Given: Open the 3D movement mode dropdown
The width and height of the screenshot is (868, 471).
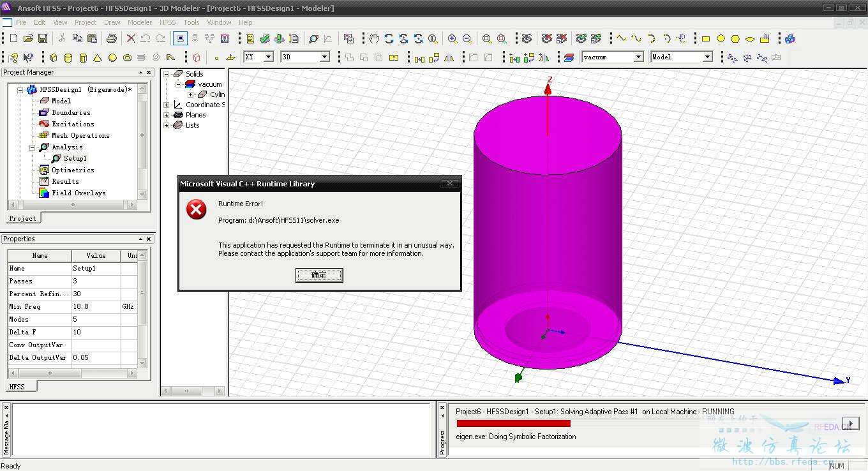Looking at the screenshot, I should click(324, 57).
